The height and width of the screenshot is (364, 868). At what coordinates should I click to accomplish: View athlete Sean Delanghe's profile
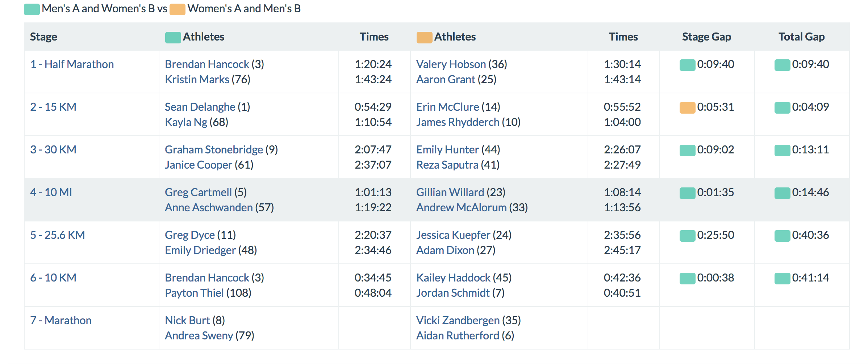pos(200,107)
